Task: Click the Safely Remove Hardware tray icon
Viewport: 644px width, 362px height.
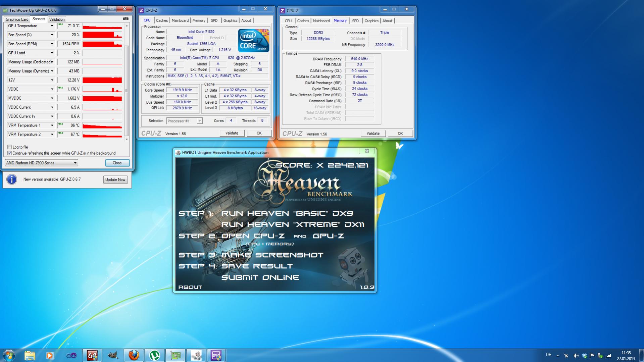Action: [x=600, y=356]
